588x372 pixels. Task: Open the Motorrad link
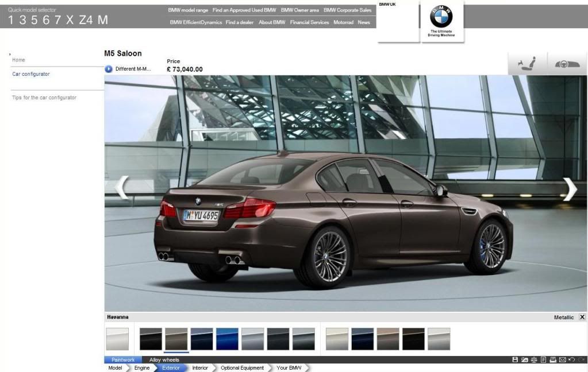344,22
